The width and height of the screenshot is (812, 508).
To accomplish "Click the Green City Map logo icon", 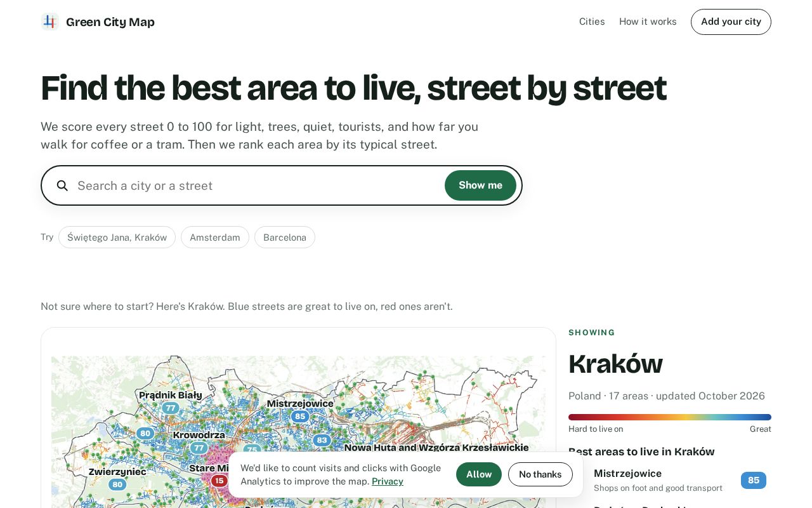I will click(x=50, y=22).
